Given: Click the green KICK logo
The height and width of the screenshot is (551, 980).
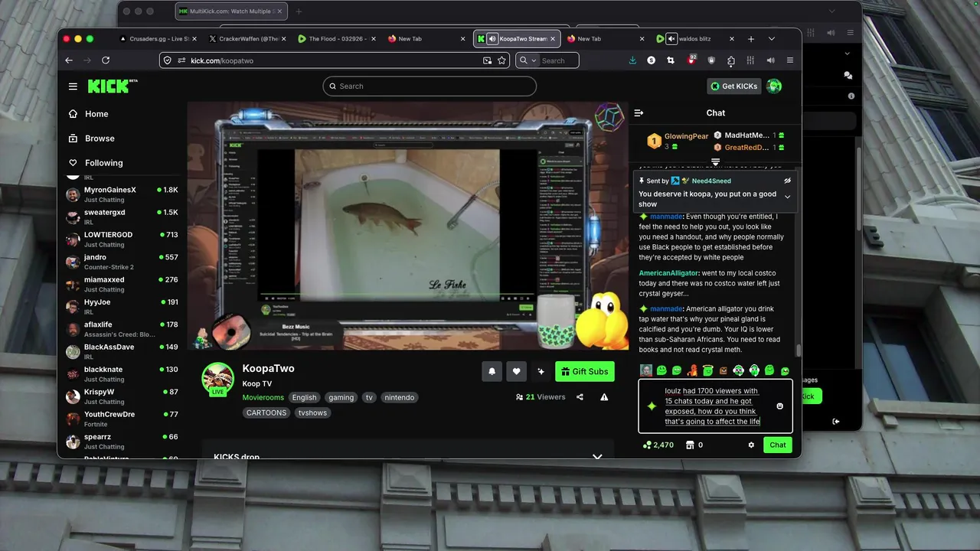Looking at the screenshot, I should point(112,86).
